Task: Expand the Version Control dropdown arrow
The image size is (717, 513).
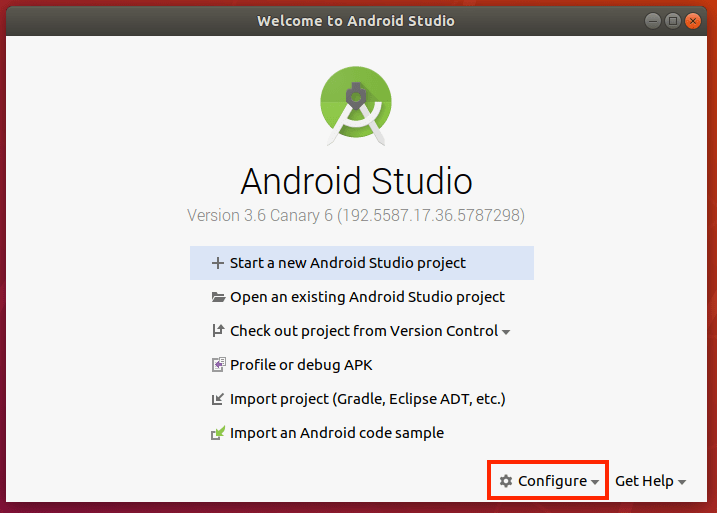Action: 506,332
